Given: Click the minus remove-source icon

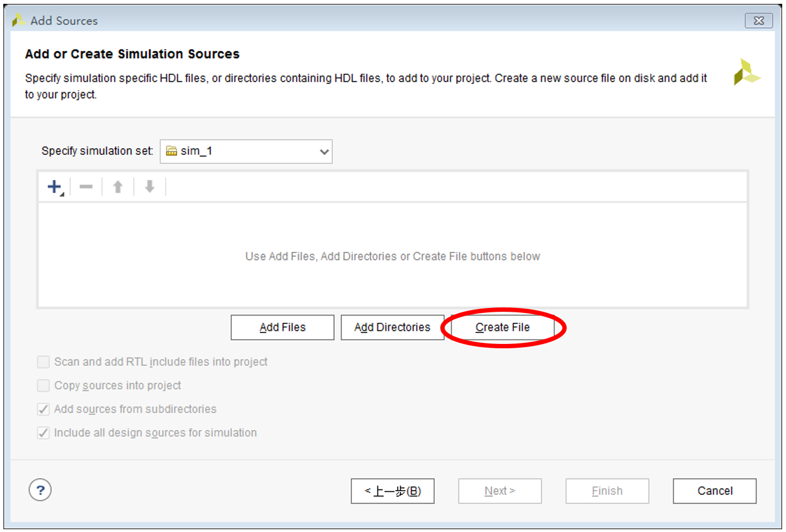Looking at the screenshot, I should point(86,187).
